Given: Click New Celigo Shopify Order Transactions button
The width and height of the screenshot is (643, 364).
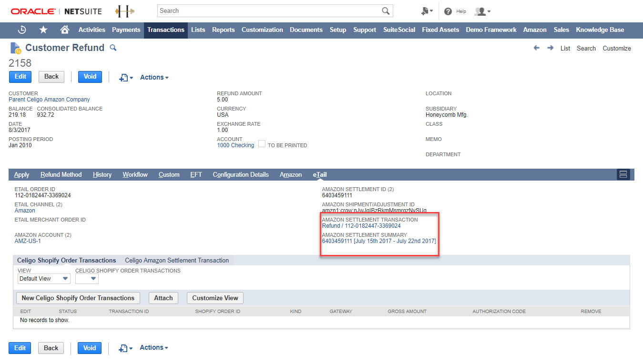Looking at the screenshot, I should (78, 298).
